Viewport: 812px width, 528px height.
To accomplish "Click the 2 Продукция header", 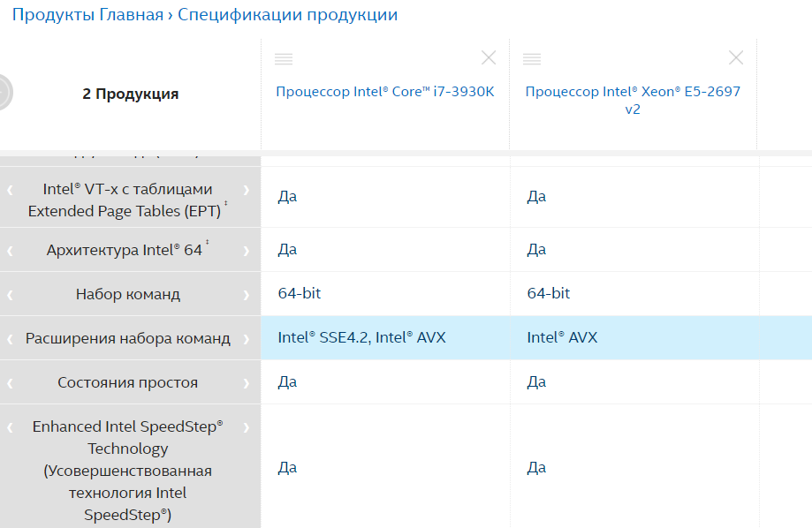I will coord(131,94).
